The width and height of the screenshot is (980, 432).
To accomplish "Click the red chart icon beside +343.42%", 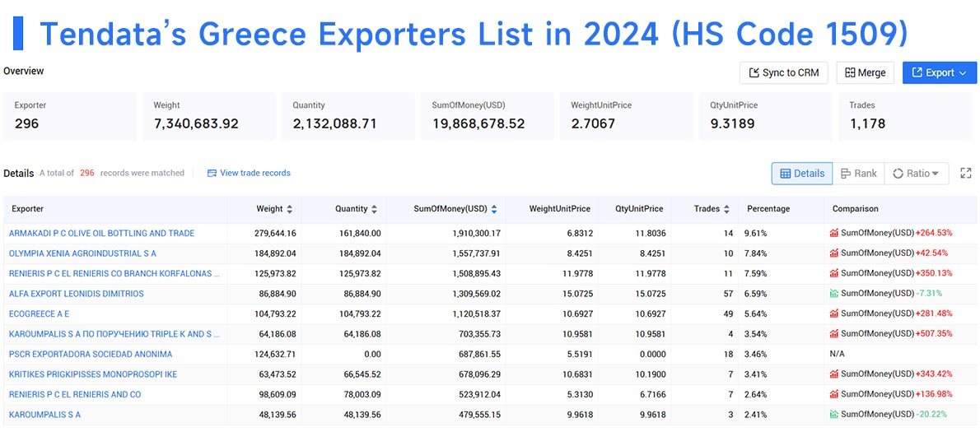I will click(834, 374).
